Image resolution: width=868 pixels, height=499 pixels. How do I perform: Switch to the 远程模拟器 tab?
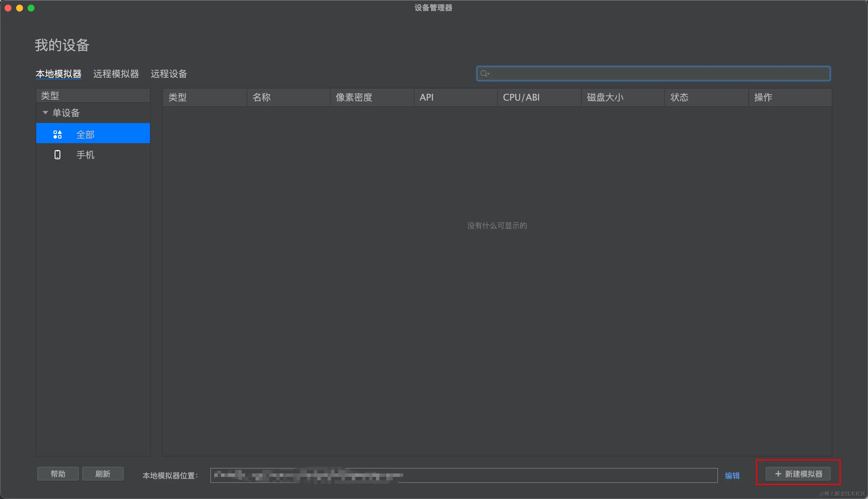click(116, 74)
